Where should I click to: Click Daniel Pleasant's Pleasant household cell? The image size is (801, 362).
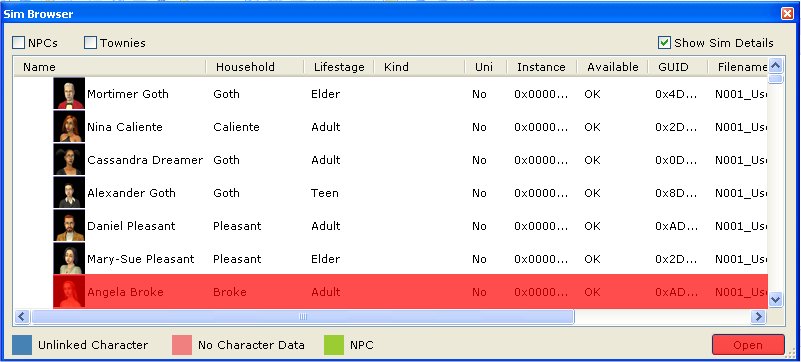[237, 226]
